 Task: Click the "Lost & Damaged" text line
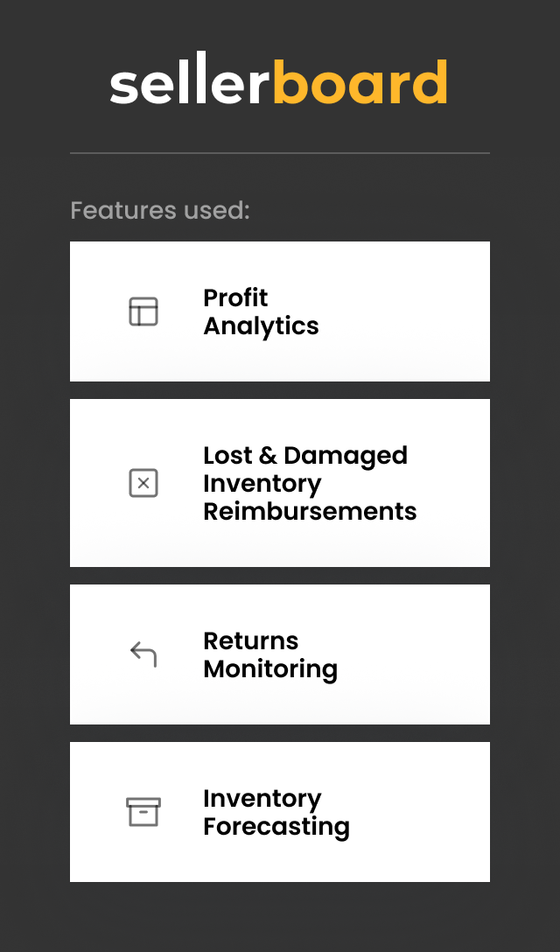[304, 455]
